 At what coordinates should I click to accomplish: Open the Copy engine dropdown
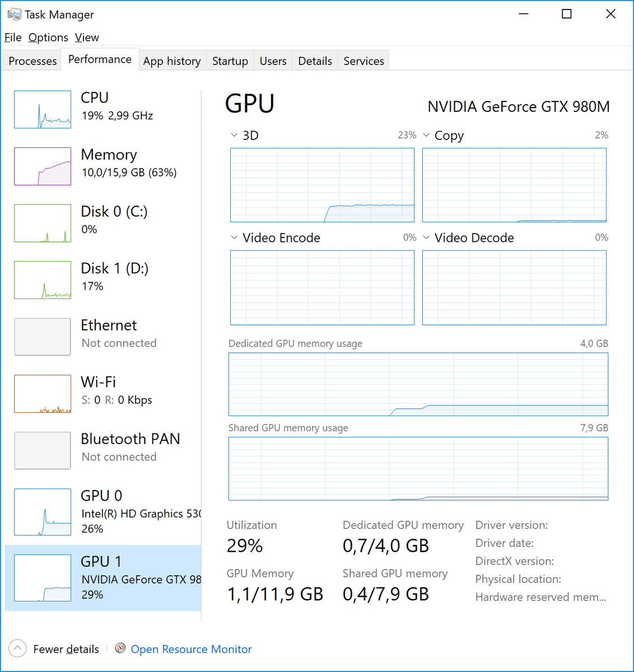[x=426, y=135]
